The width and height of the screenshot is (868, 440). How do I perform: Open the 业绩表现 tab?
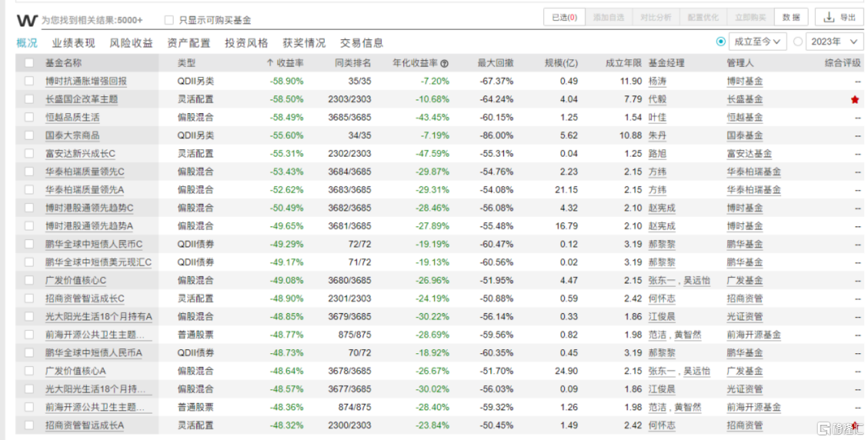73,43
